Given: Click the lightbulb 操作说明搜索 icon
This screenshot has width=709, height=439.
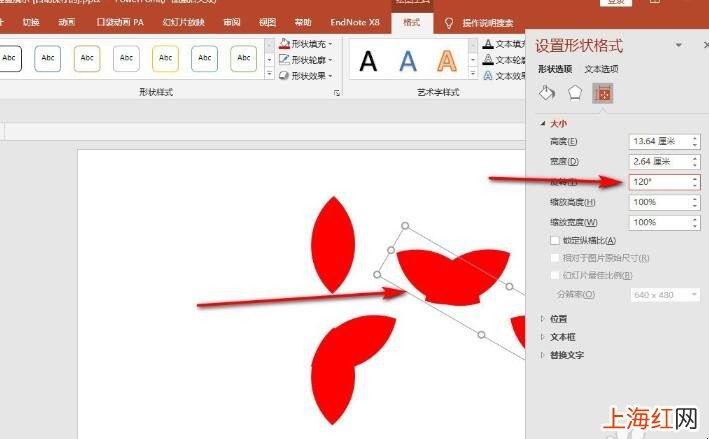Looking at the screenshot, I should click(449, 23).
